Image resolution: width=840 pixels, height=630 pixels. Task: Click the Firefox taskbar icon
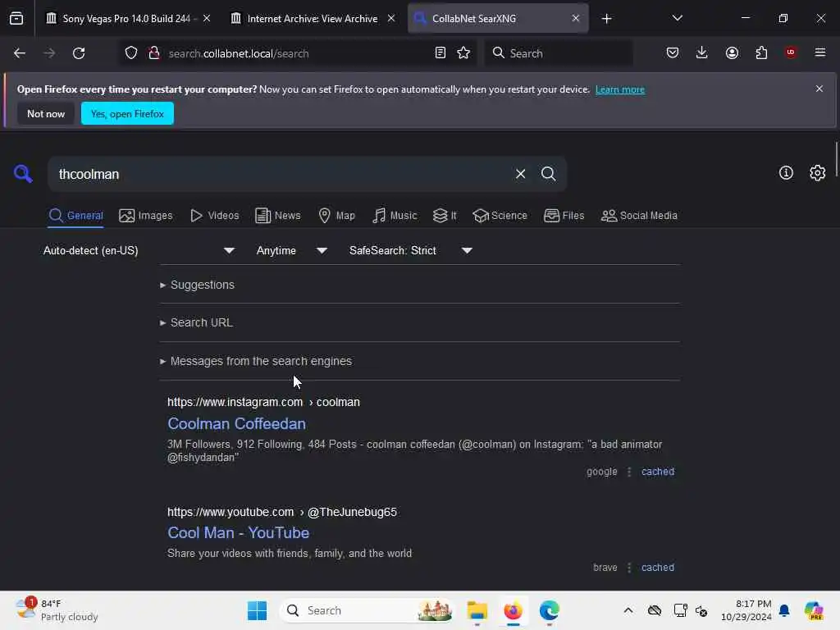pyautogui.click(x=514, y=610)
